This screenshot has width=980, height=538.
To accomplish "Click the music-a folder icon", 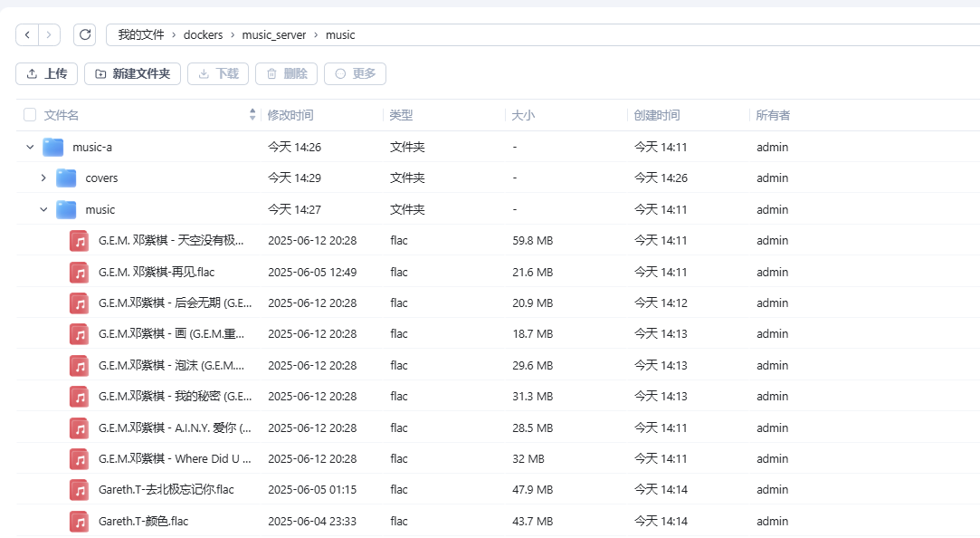I will pyautogui.click(x=53, y=147).
